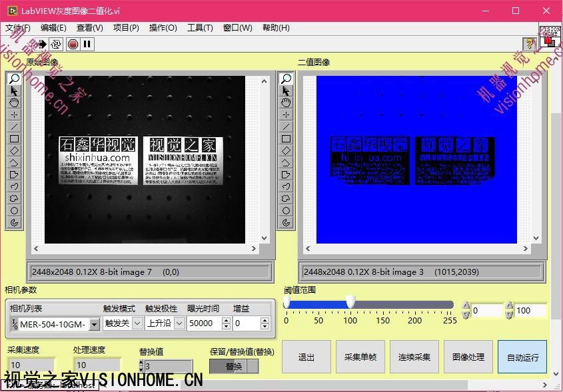
Task: Open the context help question mark icon
Action: 530,44
